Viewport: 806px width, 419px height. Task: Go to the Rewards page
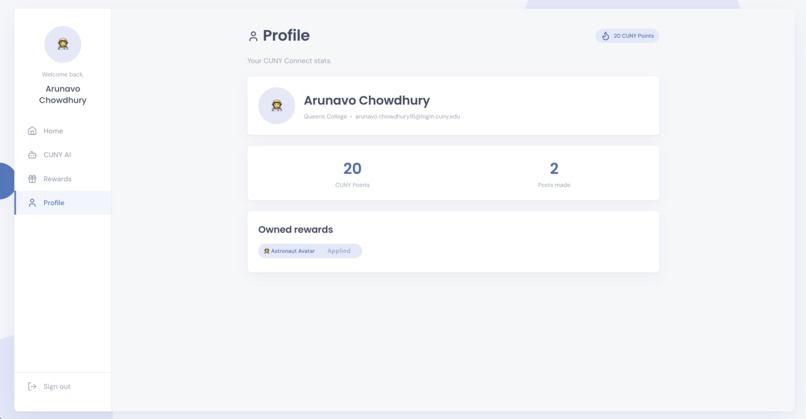(63, 179)
